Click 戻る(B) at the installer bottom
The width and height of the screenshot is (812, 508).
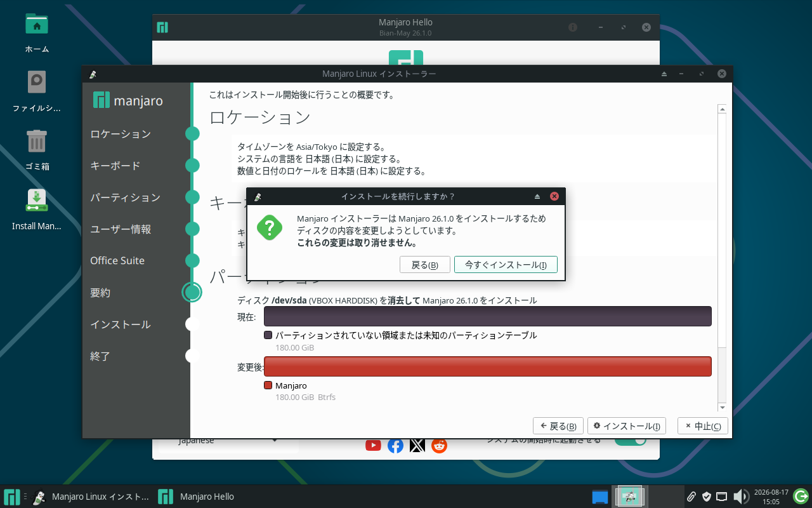pos(558,426)
